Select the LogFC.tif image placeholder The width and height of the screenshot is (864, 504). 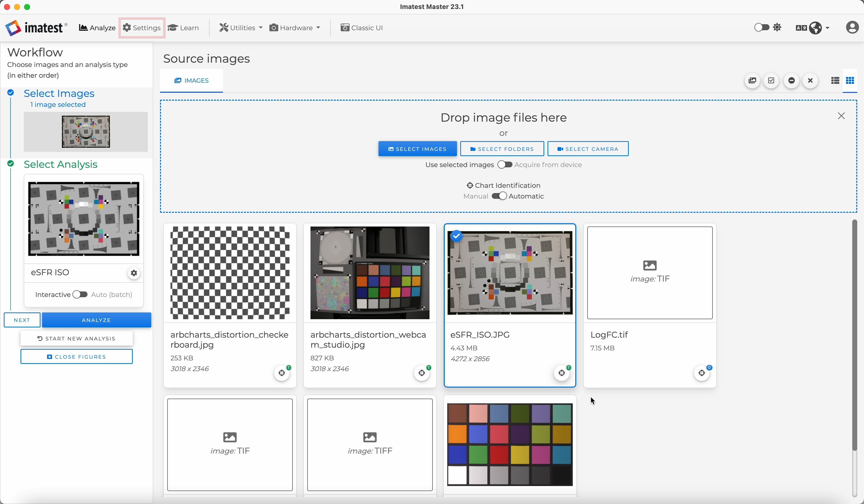tap(650, 273)
